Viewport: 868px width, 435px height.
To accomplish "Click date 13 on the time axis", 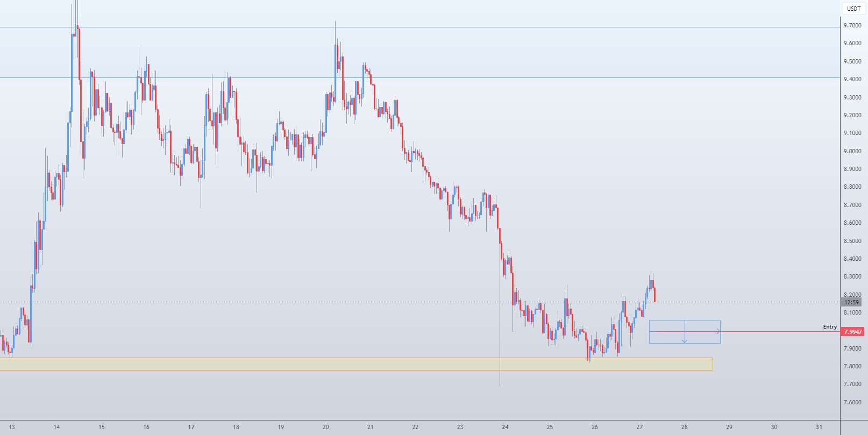I will pos(12,427).
